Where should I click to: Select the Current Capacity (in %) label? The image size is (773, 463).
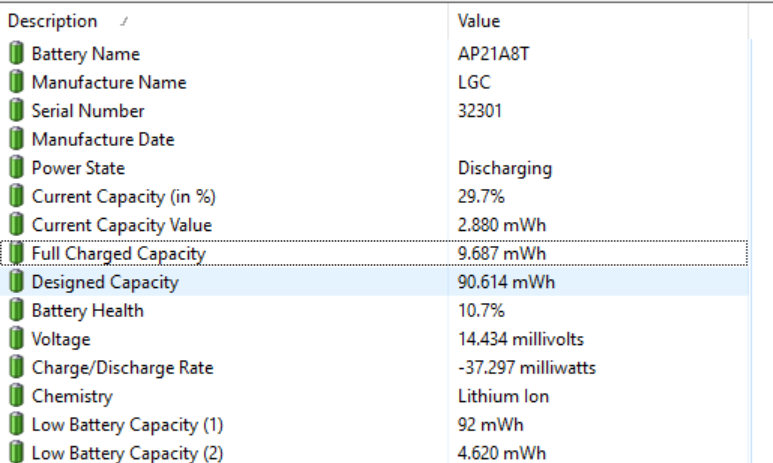124,197
